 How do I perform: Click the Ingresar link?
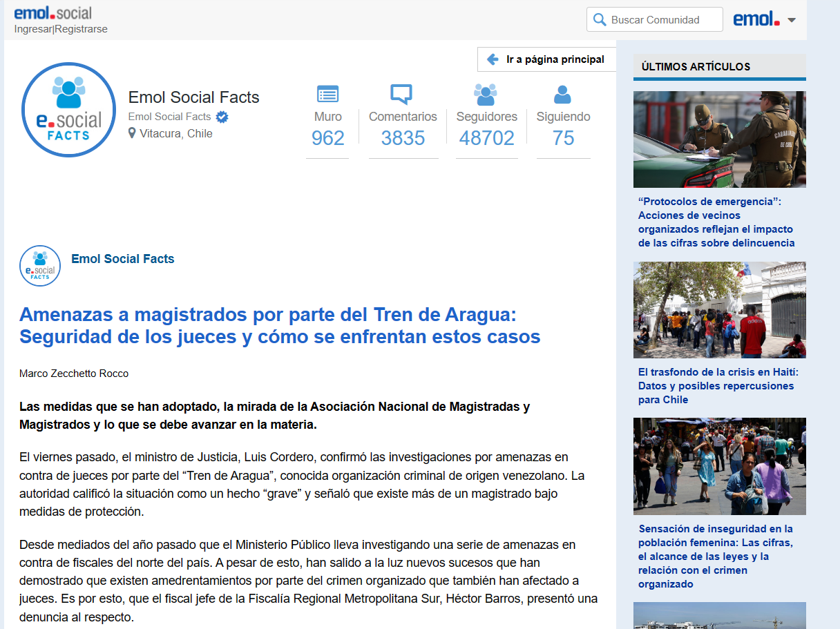pyautogui.click(x=33, y=29)
